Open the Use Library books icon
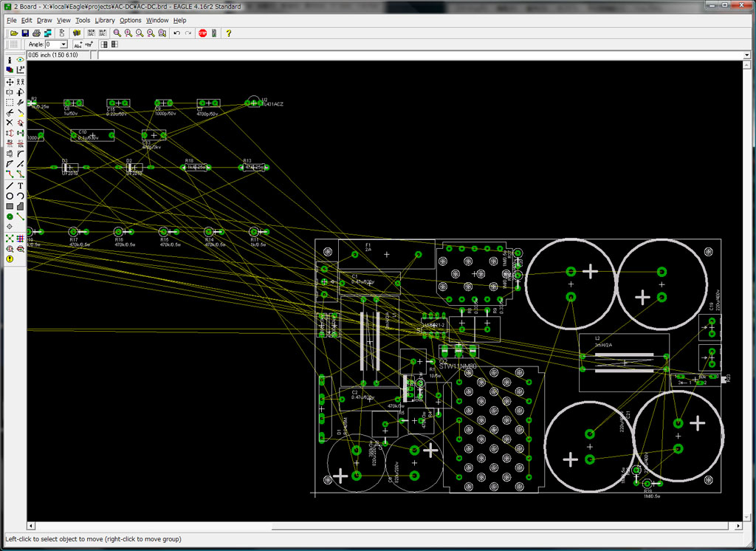This screenshot has width=756, height=551. [77, 32]
